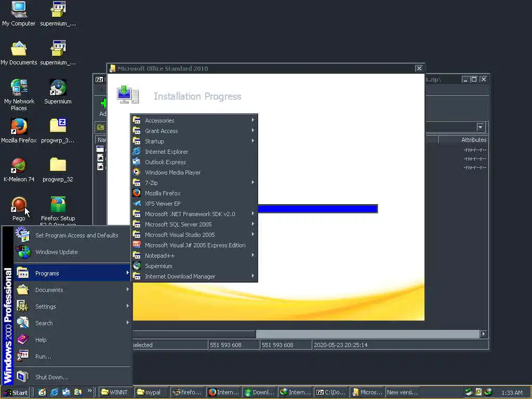Viewport: 532px width, 399px height.
Task: Open XPS Viewer EP entry
Action: [194, 204]
